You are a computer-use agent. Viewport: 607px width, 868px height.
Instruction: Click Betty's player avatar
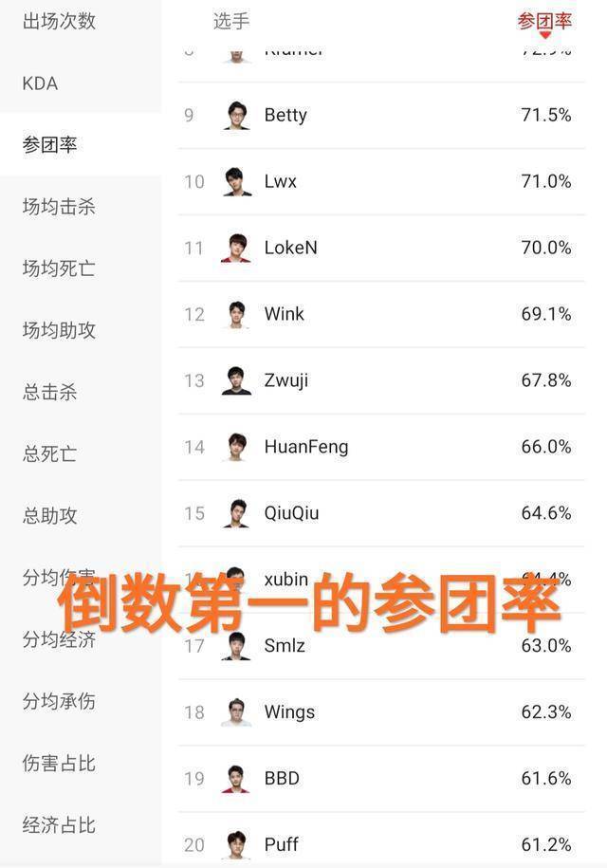click(x=236, y=115)
